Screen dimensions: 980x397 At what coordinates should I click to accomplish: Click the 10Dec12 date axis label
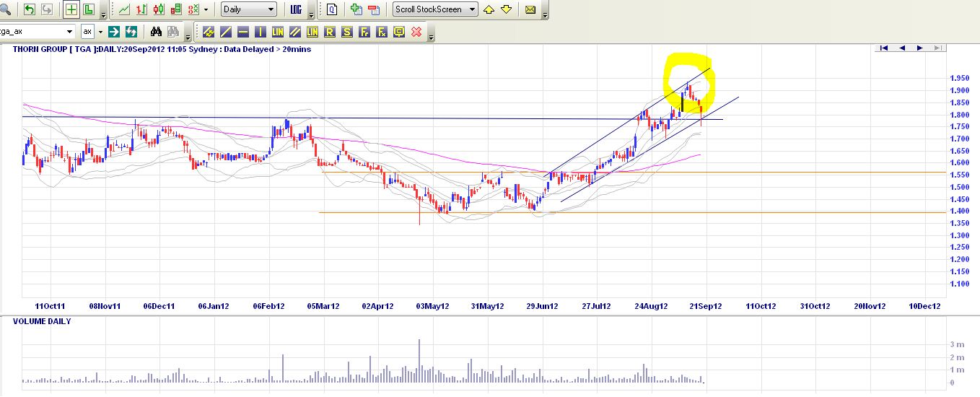924,306
